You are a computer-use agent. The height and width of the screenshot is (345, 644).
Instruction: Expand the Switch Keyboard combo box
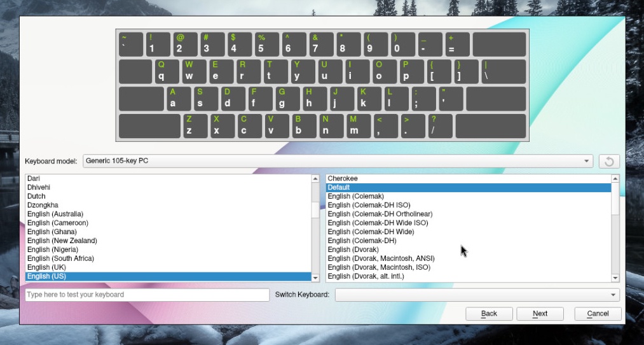[x=477, y=295]
